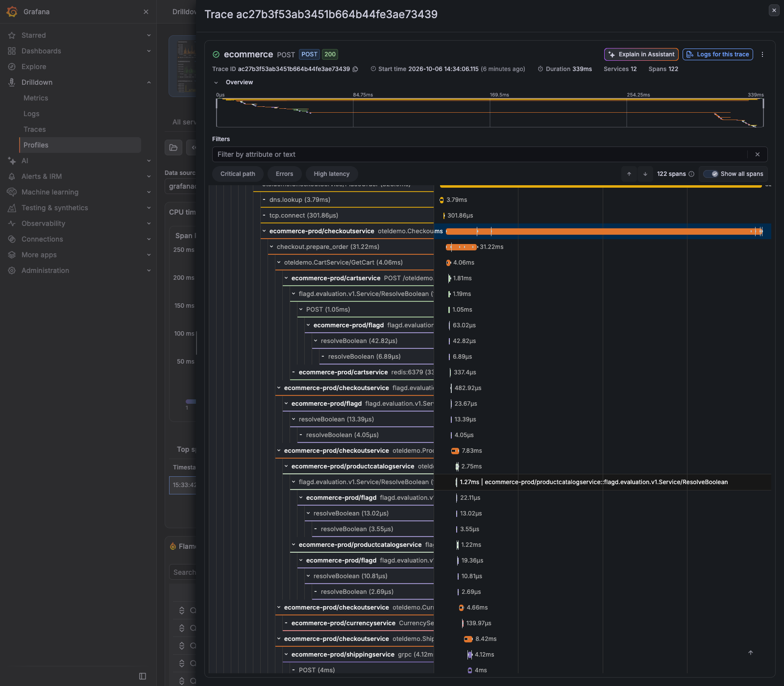Click the Administration gear icon
The width and height of the screenshot is (784, 686).
tap(12, 270)
